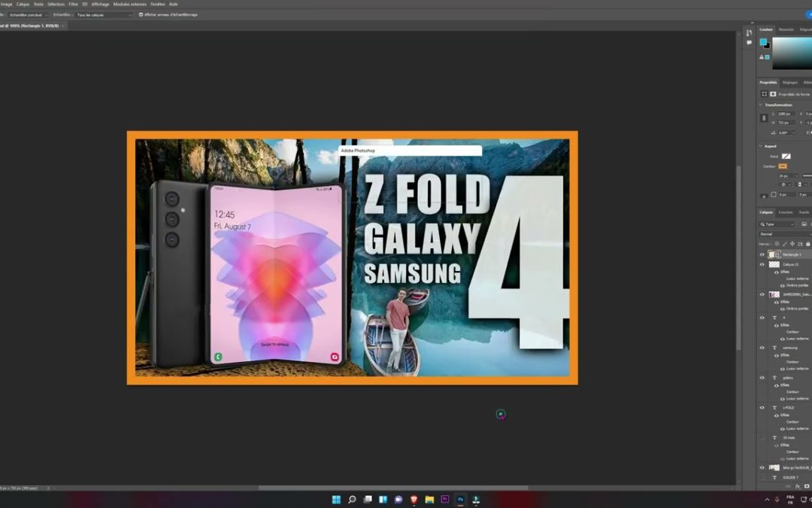The width and height of the screenshot is (812, 508).
Task: Open the 3D menu
Action: tap(84, 5)
